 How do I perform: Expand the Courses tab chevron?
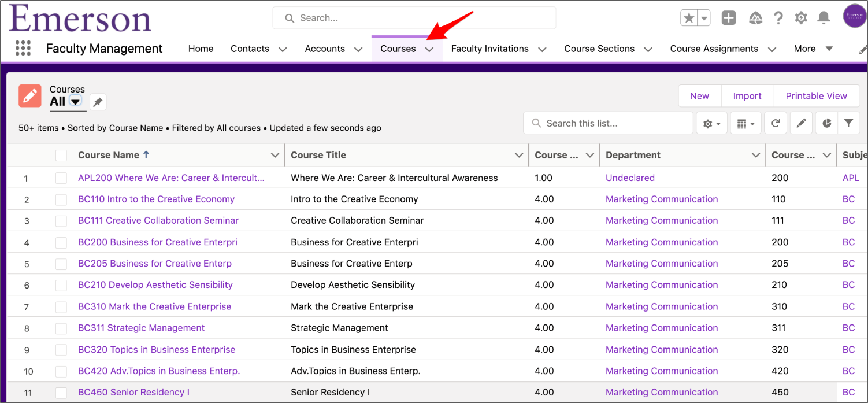429,50
